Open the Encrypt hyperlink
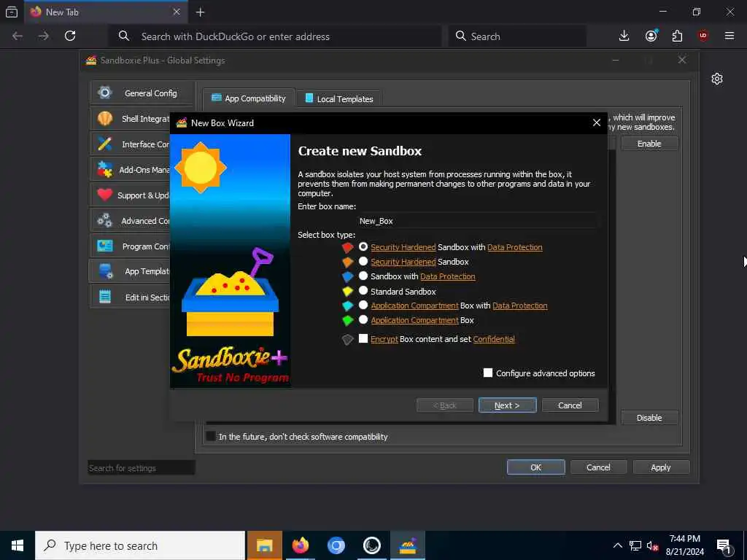 [x=384, y=339]
